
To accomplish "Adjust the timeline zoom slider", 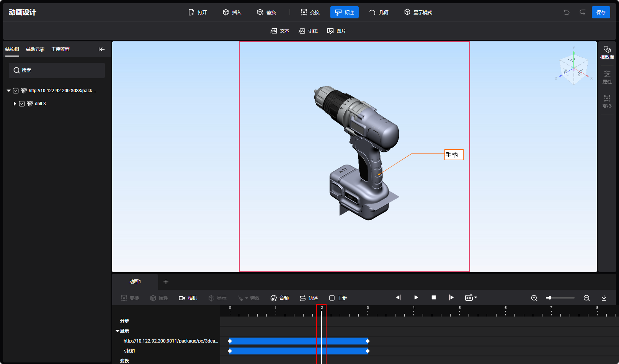I will coord(549,298).
